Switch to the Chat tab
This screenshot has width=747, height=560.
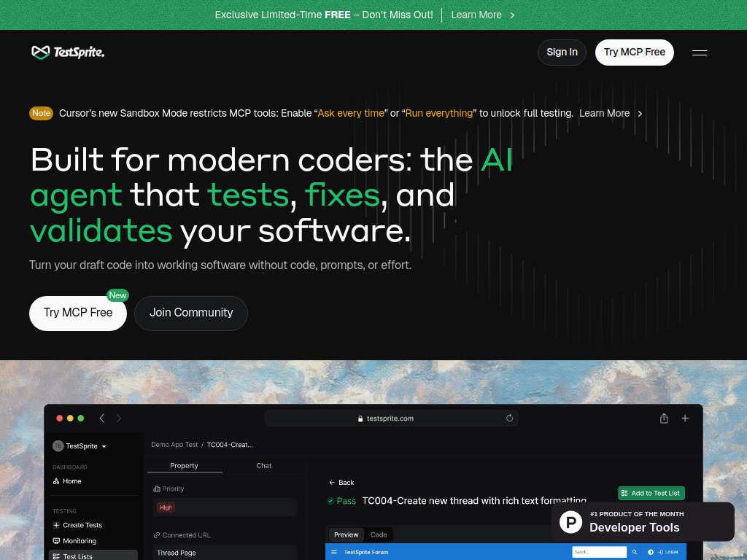263,466
